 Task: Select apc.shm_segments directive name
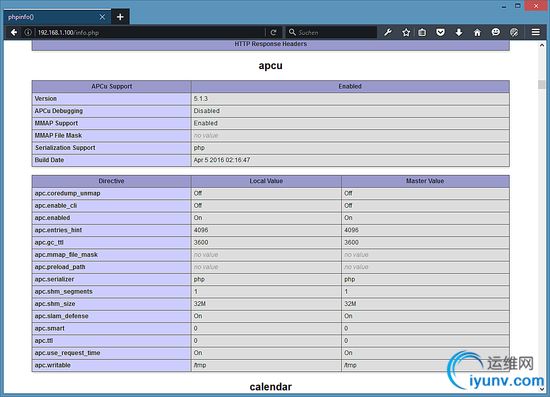tap(63, 291)
